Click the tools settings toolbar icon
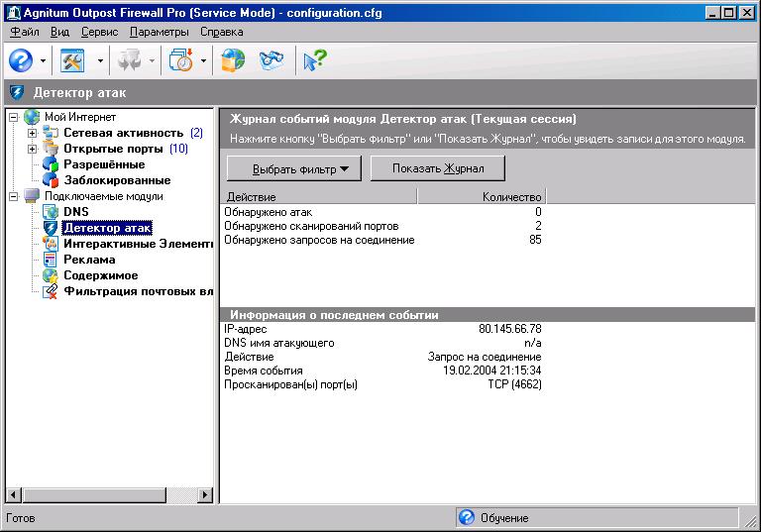The height and width of the screenshot is (532, 761). coord(72,60)
